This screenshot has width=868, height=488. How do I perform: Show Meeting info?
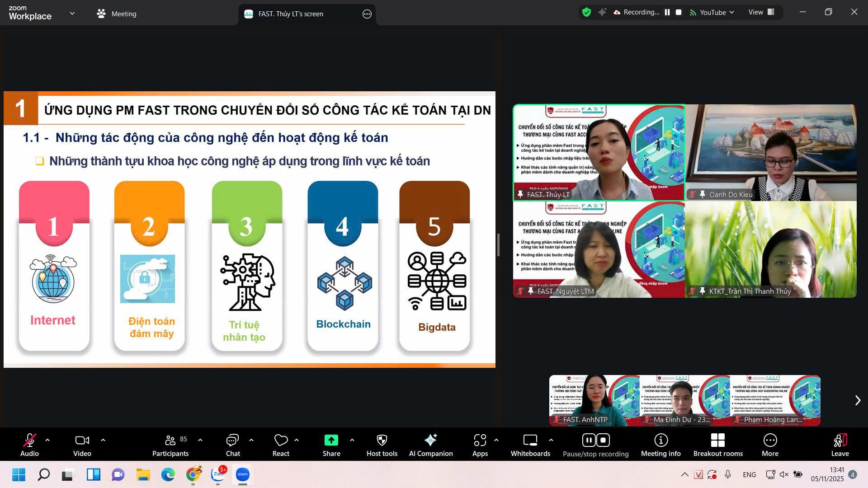[660, 445]
